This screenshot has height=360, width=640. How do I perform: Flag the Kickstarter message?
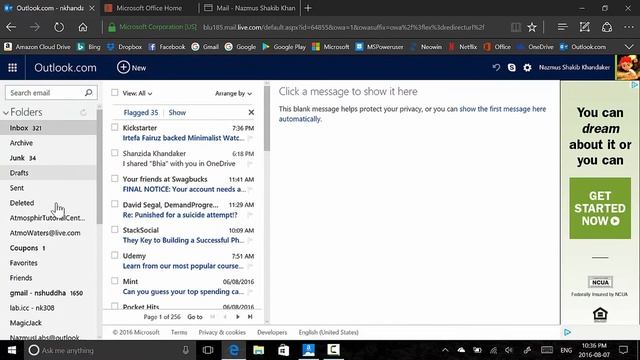tap(250, 138)
